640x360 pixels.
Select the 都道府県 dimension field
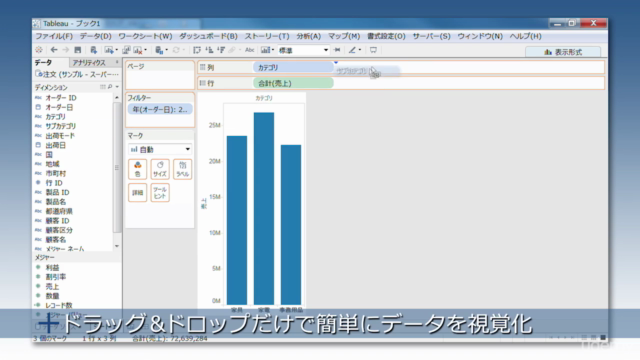[x=59, y=211]
